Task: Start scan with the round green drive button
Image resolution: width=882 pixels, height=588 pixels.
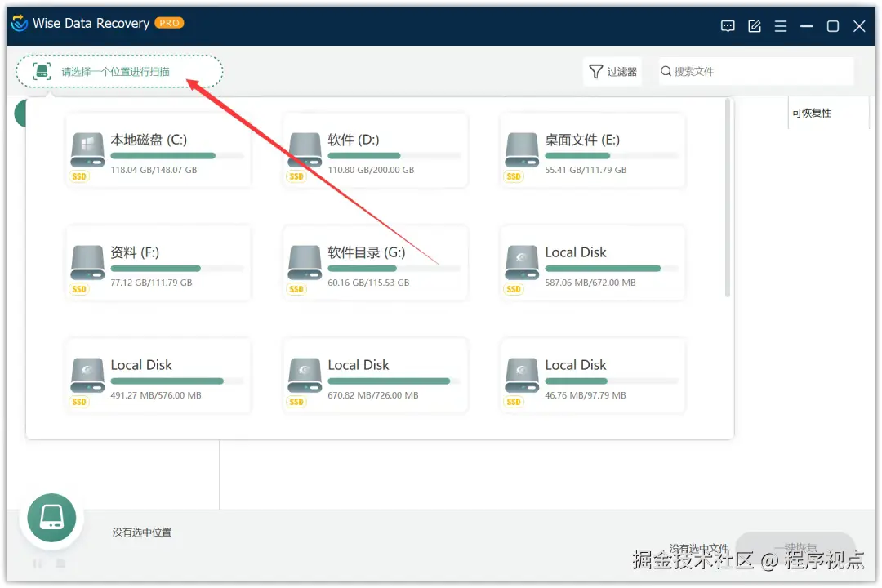Action: pos(51,518)
